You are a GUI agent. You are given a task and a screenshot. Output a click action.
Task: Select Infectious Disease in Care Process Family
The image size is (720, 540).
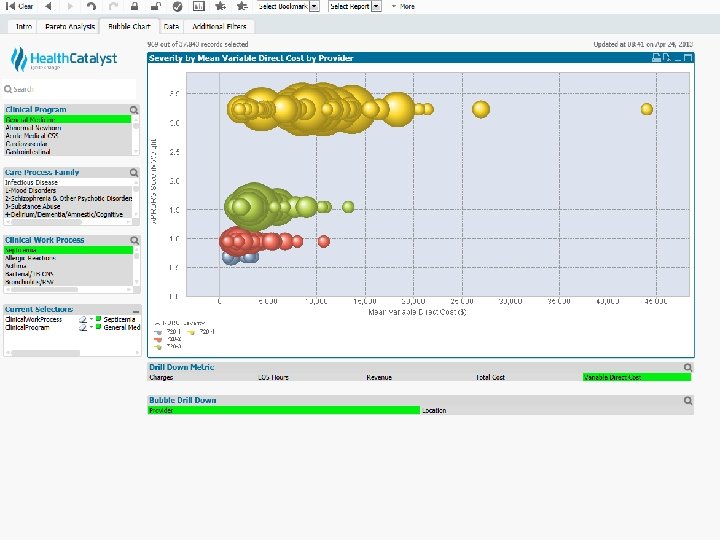pyautogui.click(x=68, y=182)
